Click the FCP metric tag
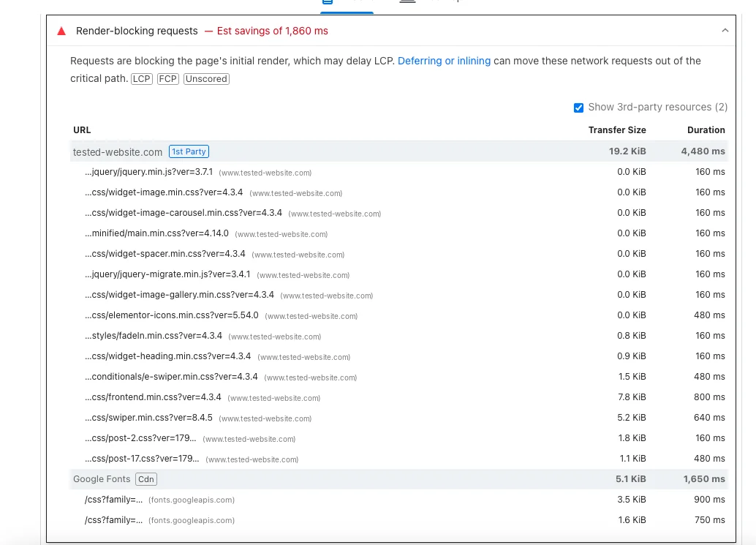Image resolution: width=756 pixels, height=545 pixels. point(167,78)
